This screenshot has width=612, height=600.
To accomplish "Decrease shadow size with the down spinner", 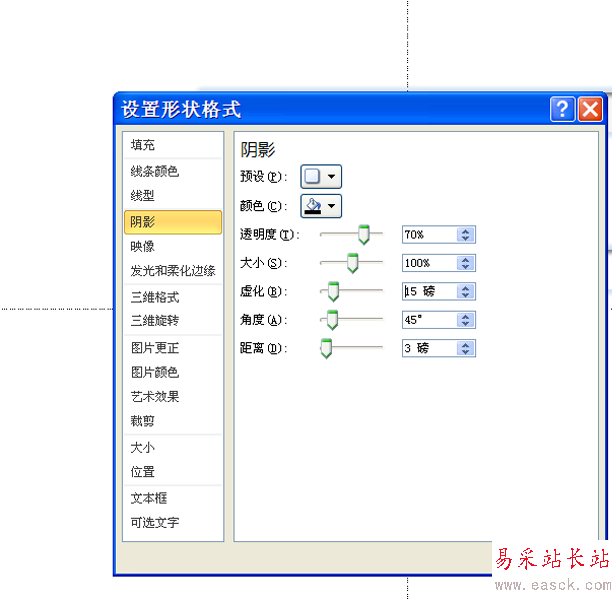I will (x=465, y=267).
